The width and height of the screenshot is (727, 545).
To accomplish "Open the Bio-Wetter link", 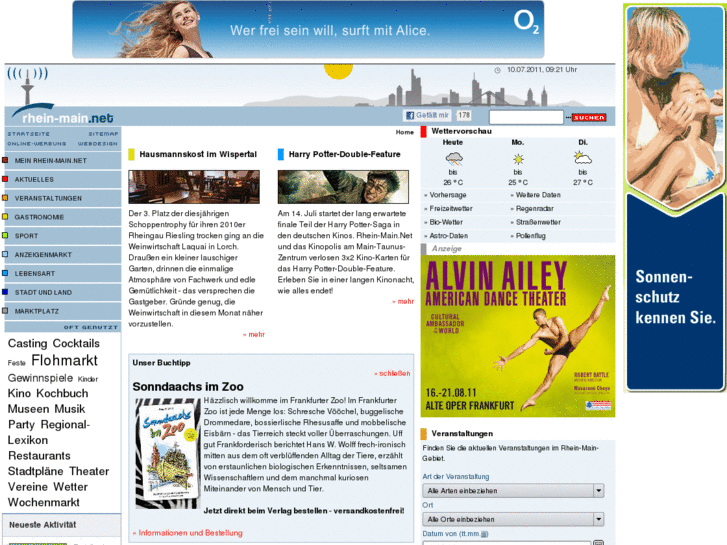I will coord(446,222).
